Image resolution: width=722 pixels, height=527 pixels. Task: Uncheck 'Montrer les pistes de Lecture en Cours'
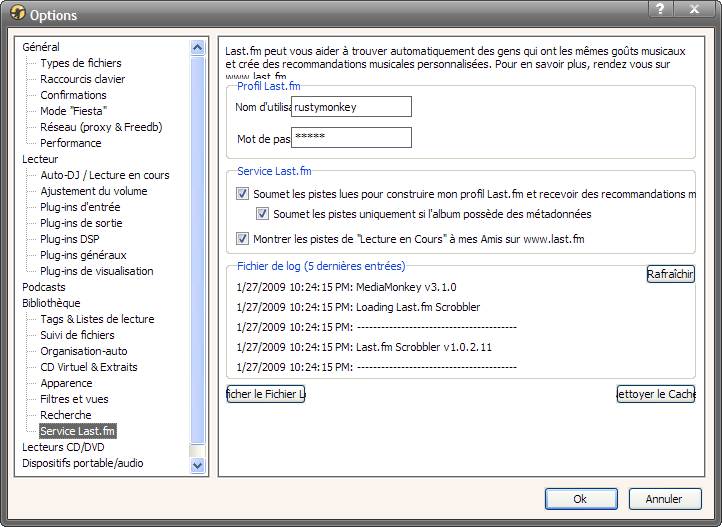(x=243, y=239)
